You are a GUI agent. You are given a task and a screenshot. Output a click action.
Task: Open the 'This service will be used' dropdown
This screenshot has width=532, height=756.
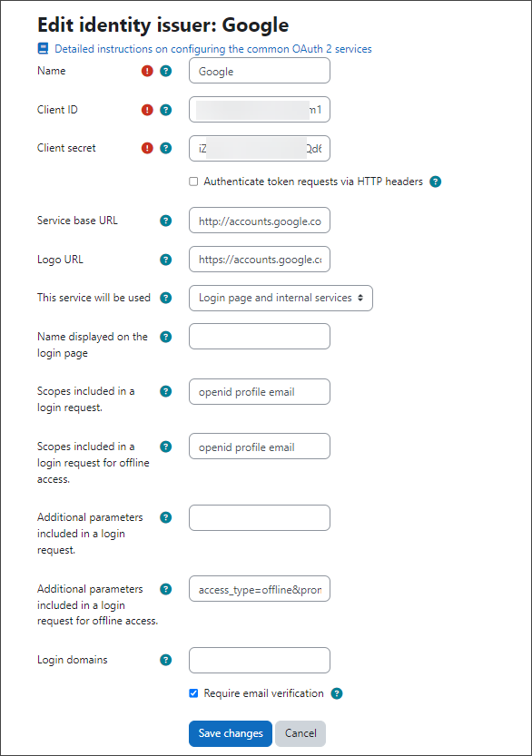(281, 298)
